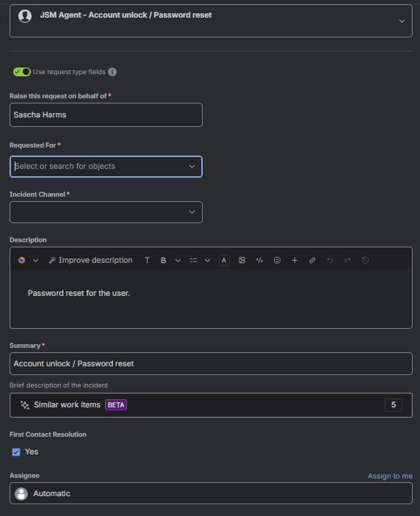420x516 pixels.
Task: Open the emoji picker in editor toolbar
Action: click(277, 261)
